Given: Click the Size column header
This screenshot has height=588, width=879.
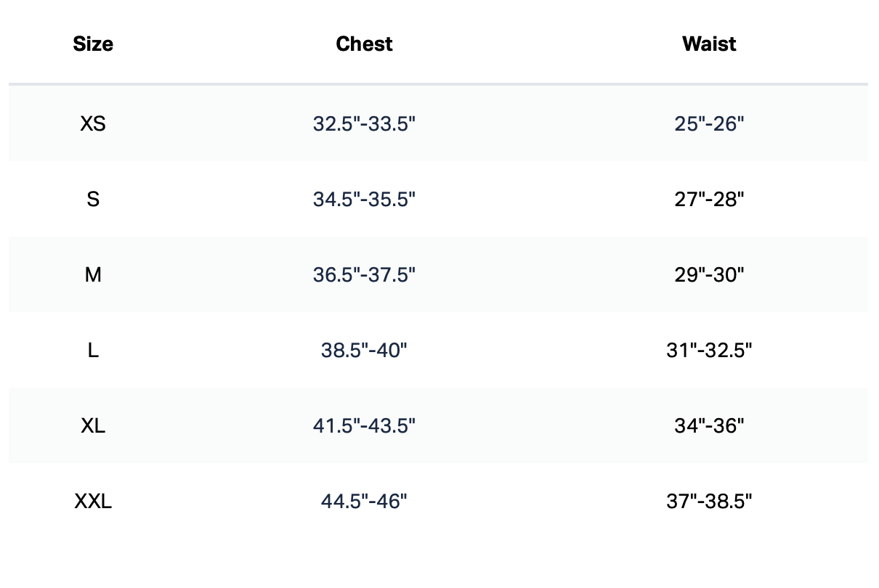Looking at the screenshot, I should click(93, 44).
